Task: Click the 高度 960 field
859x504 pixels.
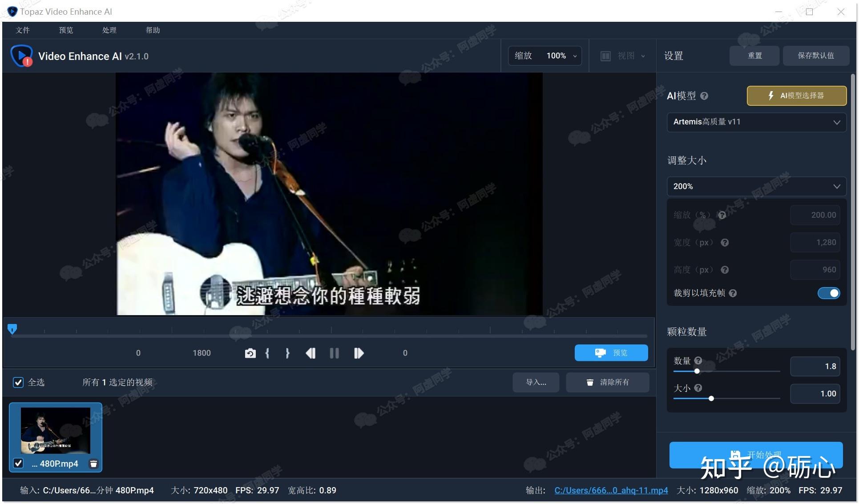Action: tap(815, 270)
